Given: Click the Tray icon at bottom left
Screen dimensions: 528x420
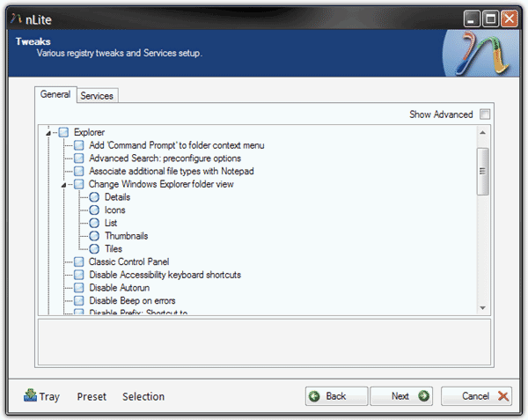Looking at the screenshot, I should pyautogui.click(x=30, y=396).
